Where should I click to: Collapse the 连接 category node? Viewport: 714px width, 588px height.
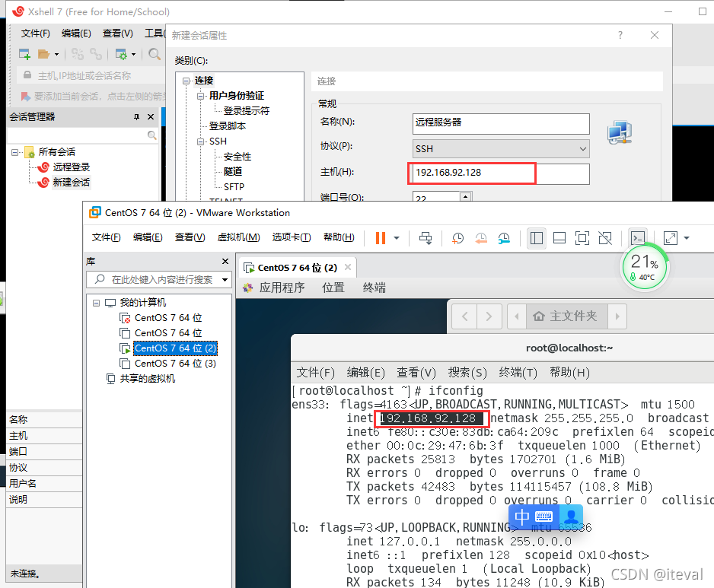click(x=186, y=81)
